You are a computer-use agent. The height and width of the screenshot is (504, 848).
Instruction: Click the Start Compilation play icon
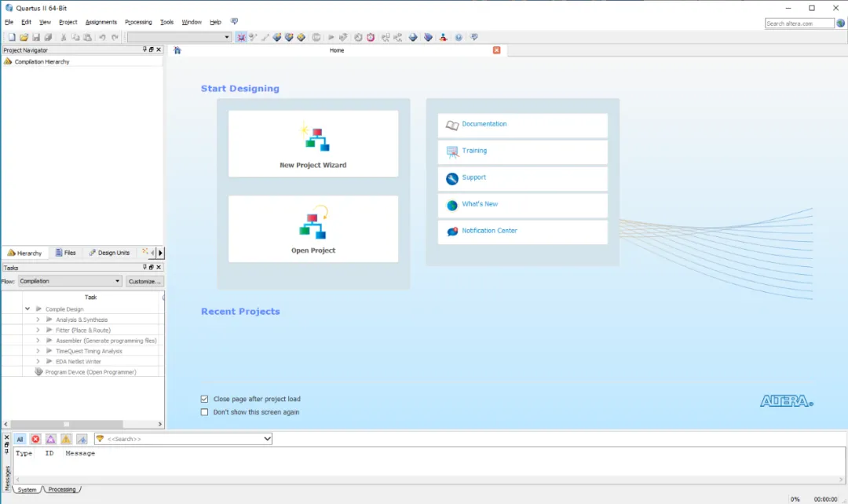[x=331, y=38]
